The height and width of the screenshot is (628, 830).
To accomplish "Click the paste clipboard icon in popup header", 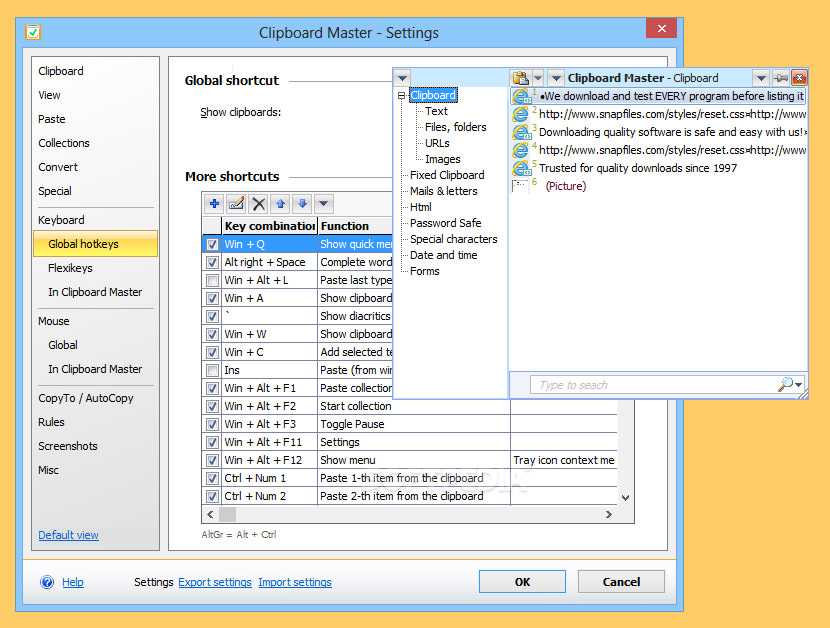I will point(520,78).
